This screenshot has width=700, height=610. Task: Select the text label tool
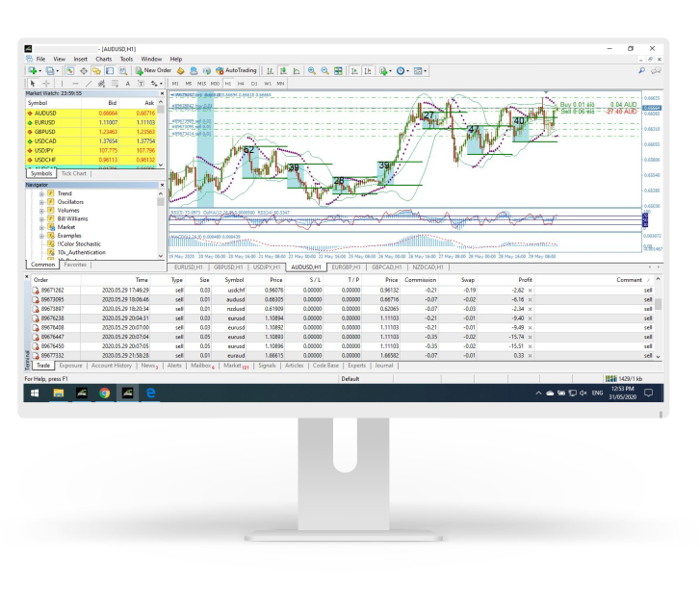point(141,84)
